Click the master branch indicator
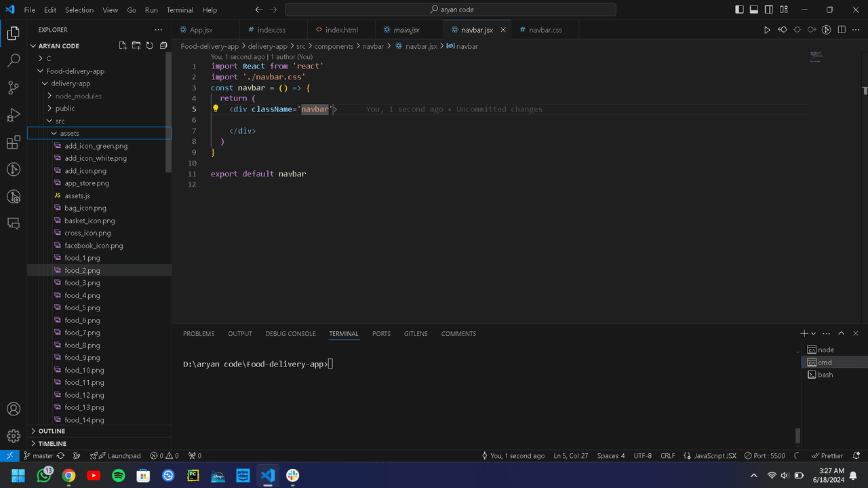 pyautogui.click(x=39, y=456)
